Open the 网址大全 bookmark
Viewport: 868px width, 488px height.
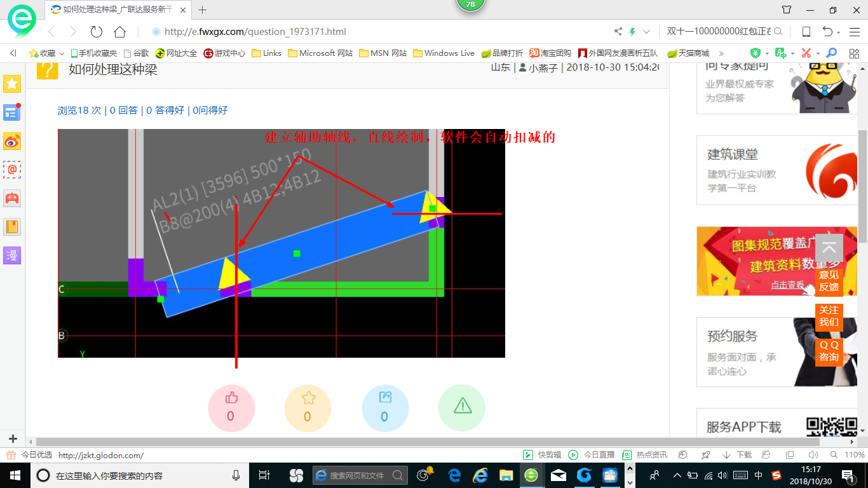pos(177,53)
